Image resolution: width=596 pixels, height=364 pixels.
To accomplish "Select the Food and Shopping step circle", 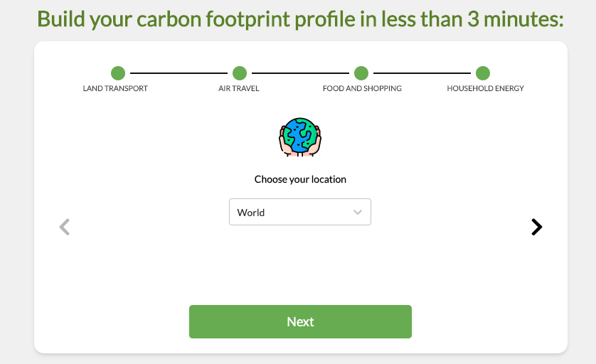I will click(361, 73).
